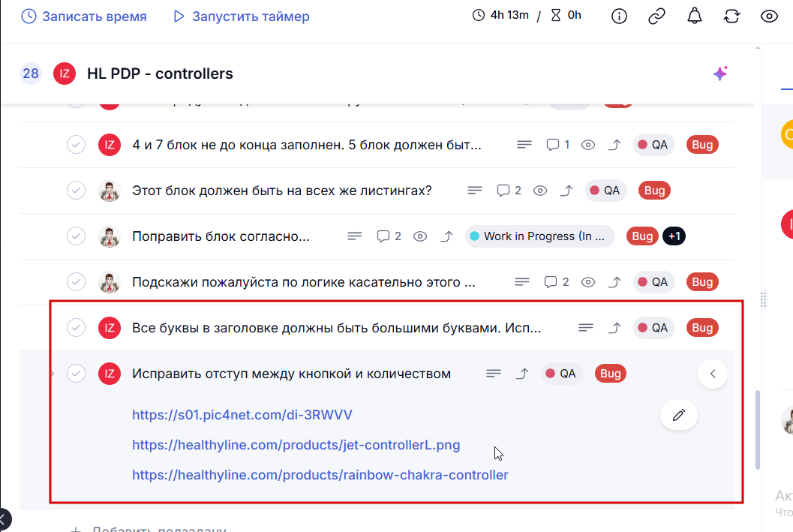Click convert arrow on 'Подскажи пожалуйста' row
This screenshot has width=793, height=532.
(614, 281)
